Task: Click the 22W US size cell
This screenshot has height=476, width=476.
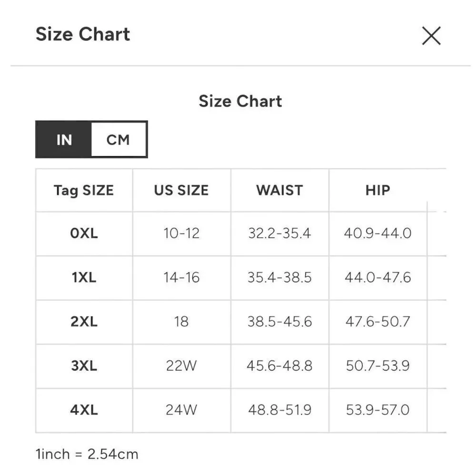Action: 181,366
